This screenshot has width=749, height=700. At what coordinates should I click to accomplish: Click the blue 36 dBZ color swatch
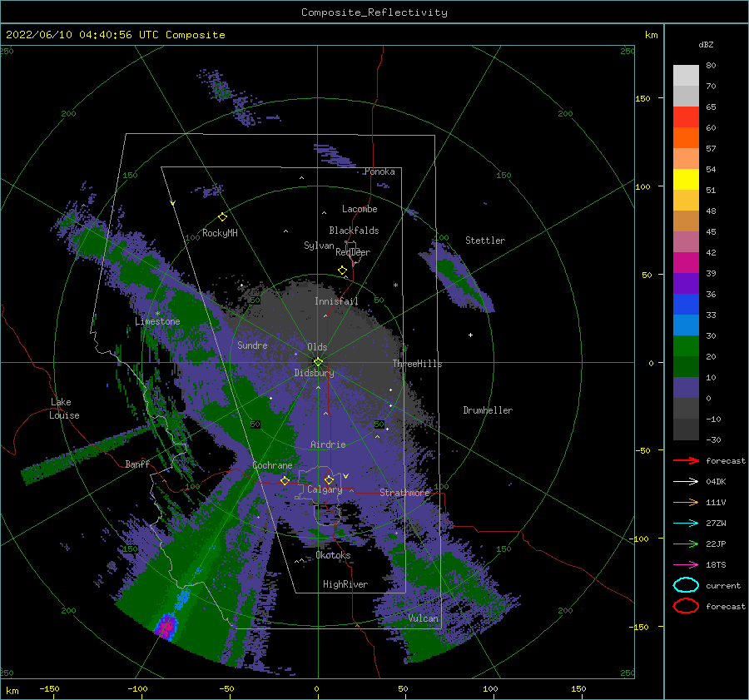[686, 304]
